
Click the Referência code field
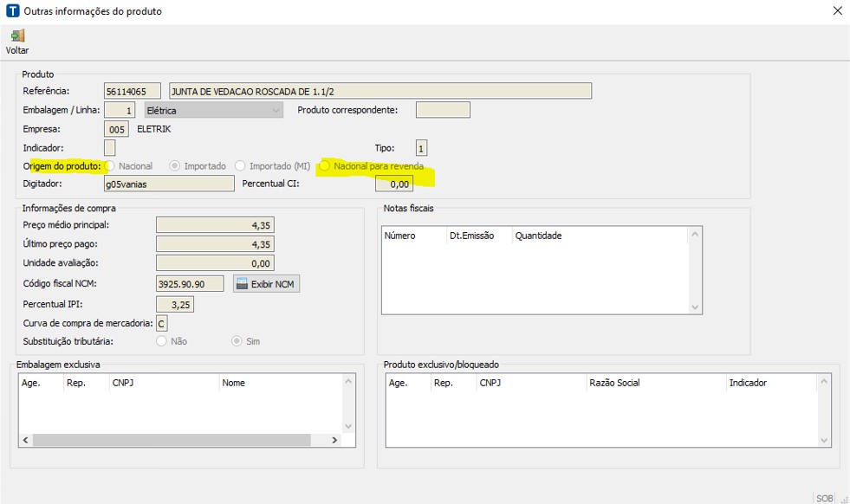132,92
